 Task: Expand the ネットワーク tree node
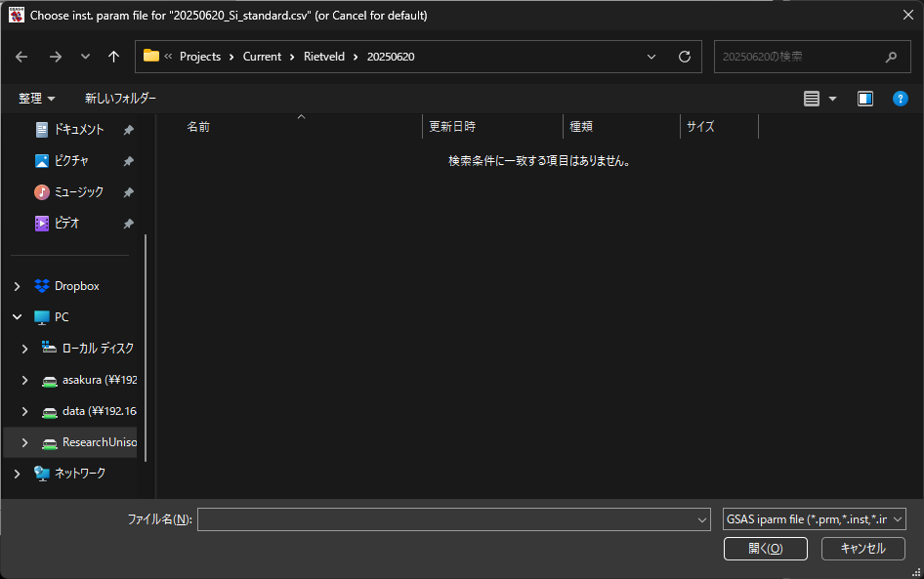pos(17,474)
